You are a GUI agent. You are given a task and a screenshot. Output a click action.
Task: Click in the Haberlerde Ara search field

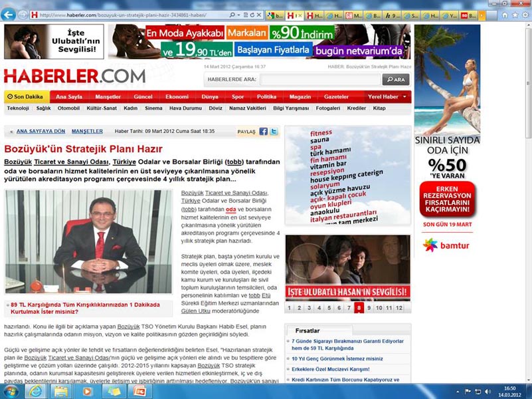coord(319,79)
